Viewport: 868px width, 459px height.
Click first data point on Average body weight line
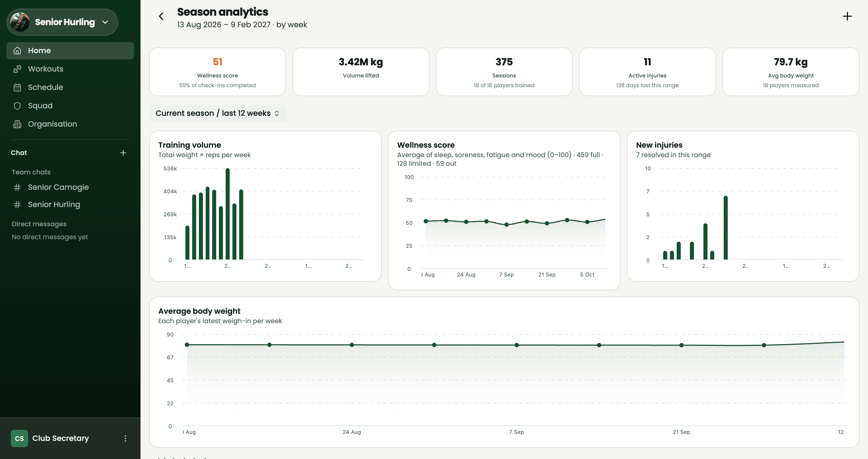(x=187, y=345)
